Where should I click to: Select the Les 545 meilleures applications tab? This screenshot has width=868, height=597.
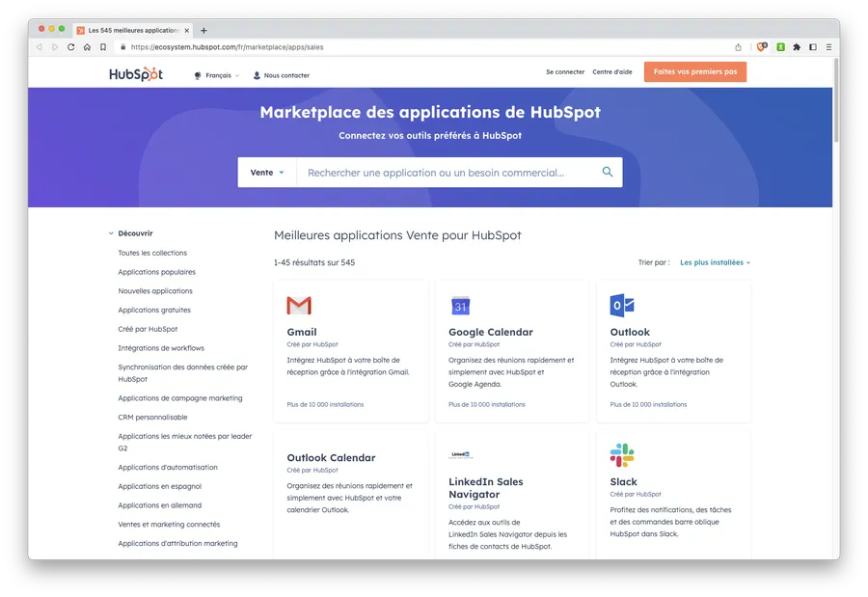(x=133, y=31)
